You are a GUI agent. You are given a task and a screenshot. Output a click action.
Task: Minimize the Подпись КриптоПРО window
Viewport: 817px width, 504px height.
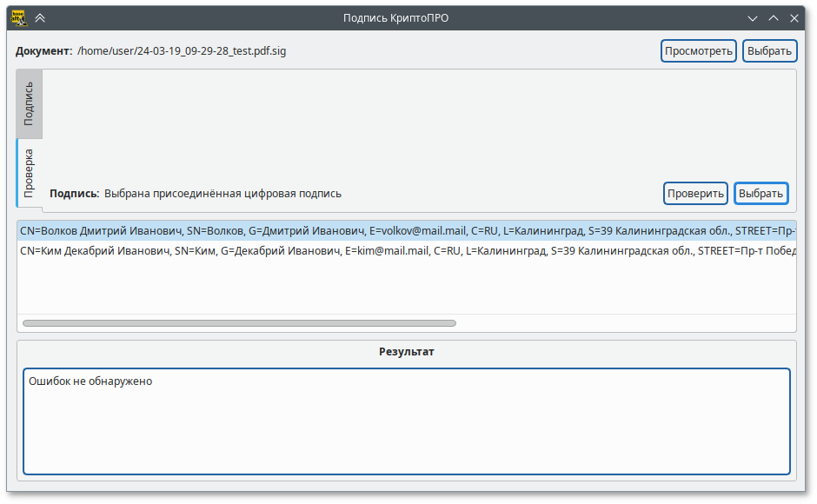pyautogui.click(x=753, y=17)
